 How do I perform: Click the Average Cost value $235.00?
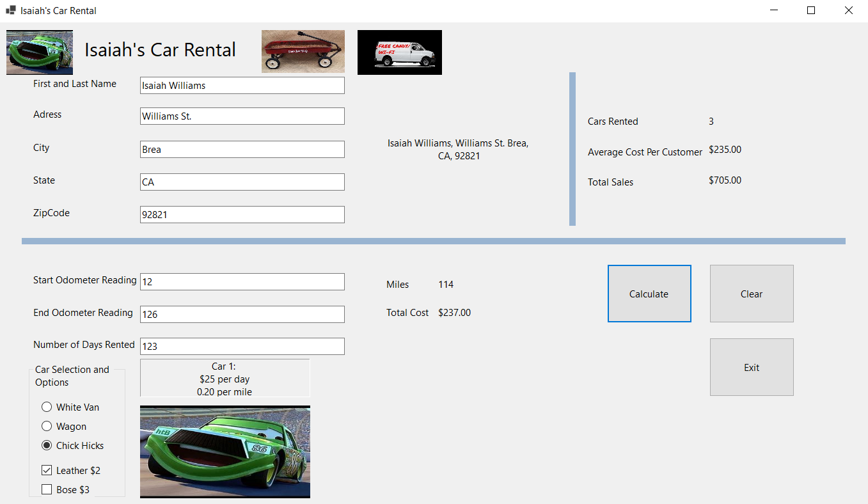click(x=725, y=150)
